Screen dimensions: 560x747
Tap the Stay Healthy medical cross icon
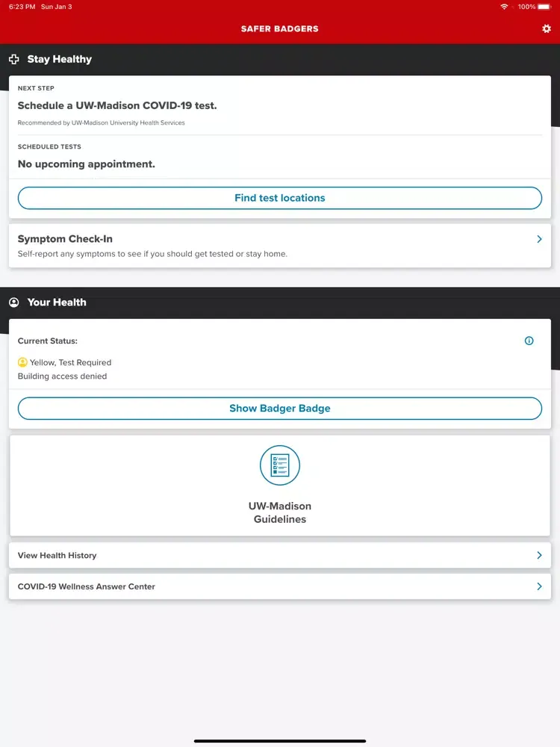click(13, 59)
